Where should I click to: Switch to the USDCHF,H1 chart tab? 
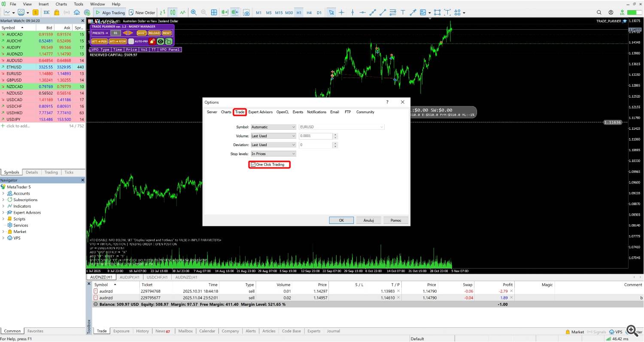point(157,278)
